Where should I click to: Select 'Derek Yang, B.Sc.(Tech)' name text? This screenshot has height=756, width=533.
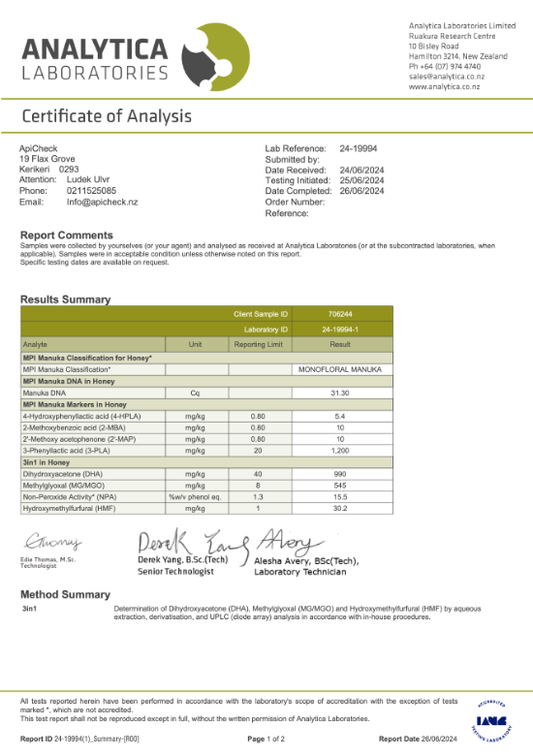(x=182, y=560)
